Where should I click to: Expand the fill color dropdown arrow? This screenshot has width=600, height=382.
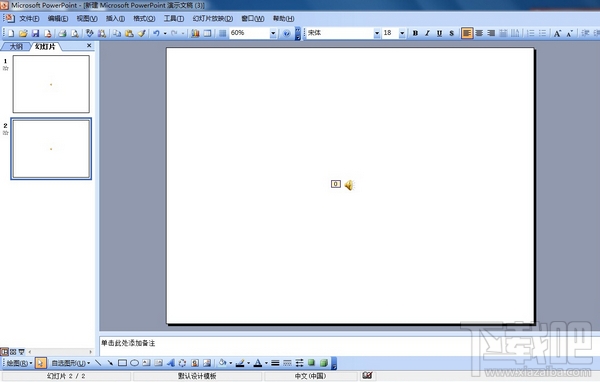(230, 362)
